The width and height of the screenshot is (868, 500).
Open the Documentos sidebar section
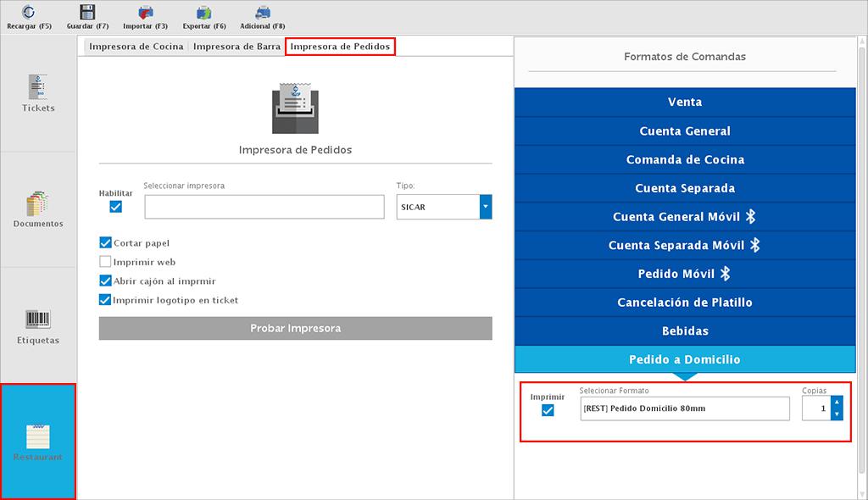click(x=38, y=209)
